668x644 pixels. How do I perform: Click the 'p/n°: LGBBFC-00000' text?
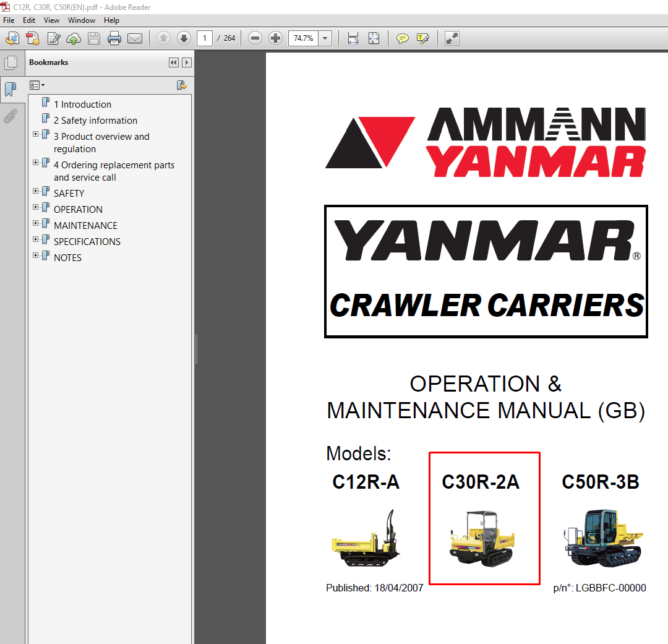point(599,588)
